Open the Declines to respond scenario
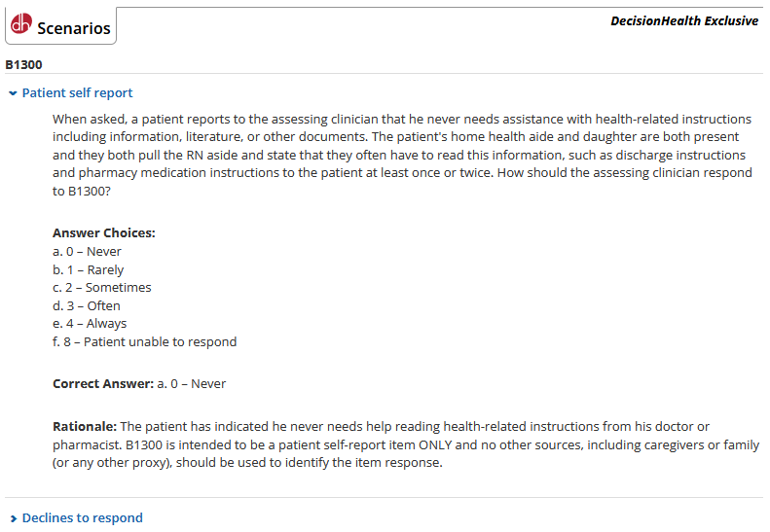 click(x=82, y=518)
